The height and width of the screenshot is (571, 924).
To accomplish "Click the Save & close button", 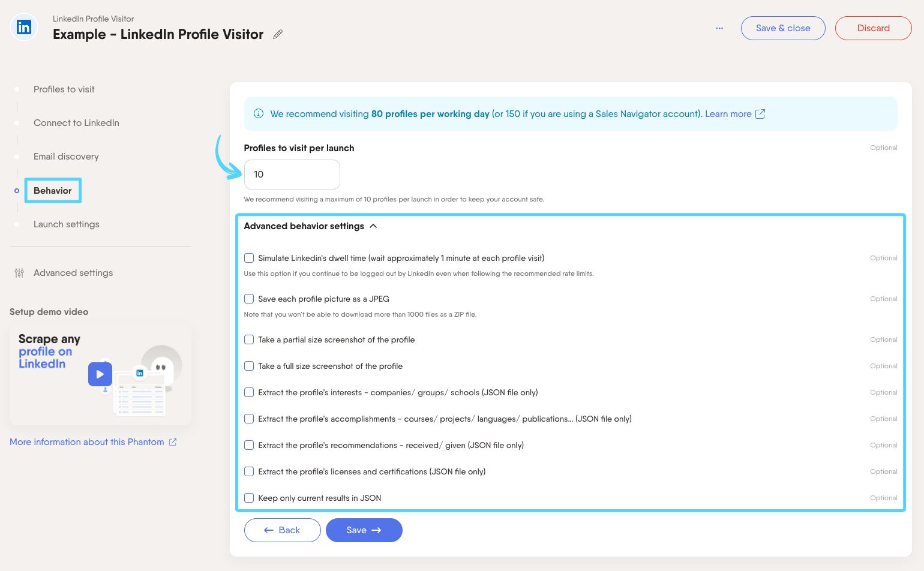I will click(782, 28).
